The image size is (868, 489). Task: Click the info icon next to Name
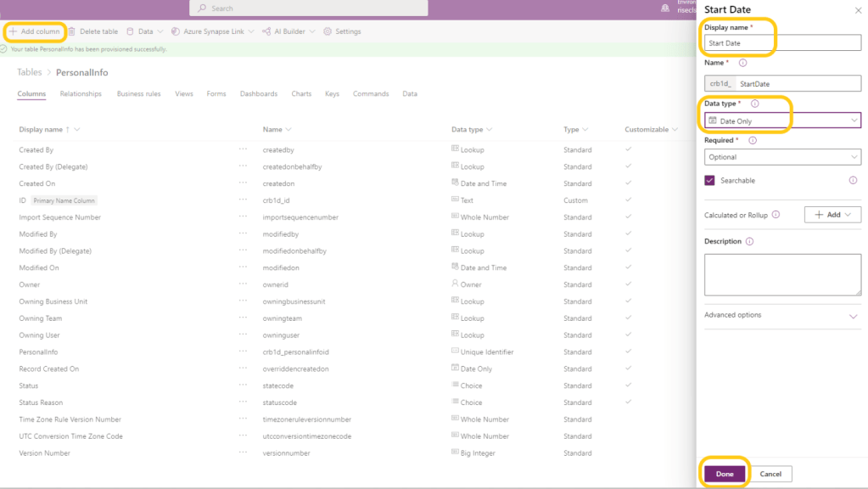pyautogui.click(x=742, y=63)
